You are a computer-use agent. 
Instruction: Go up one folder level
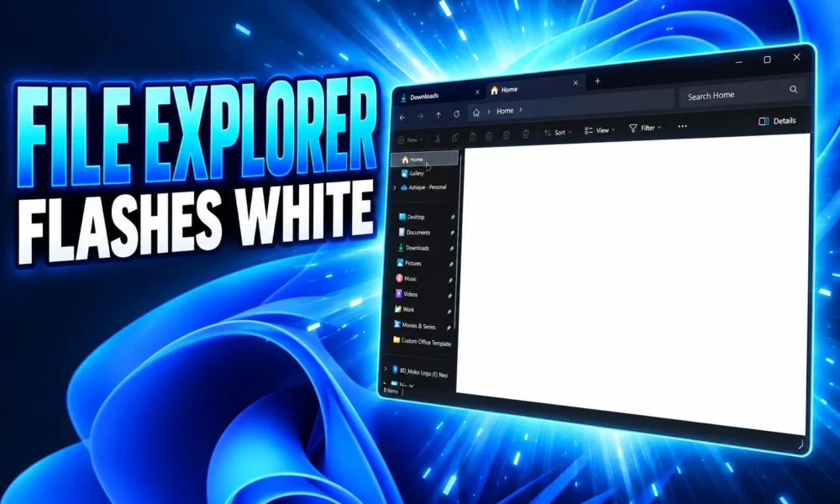point(438,115)
